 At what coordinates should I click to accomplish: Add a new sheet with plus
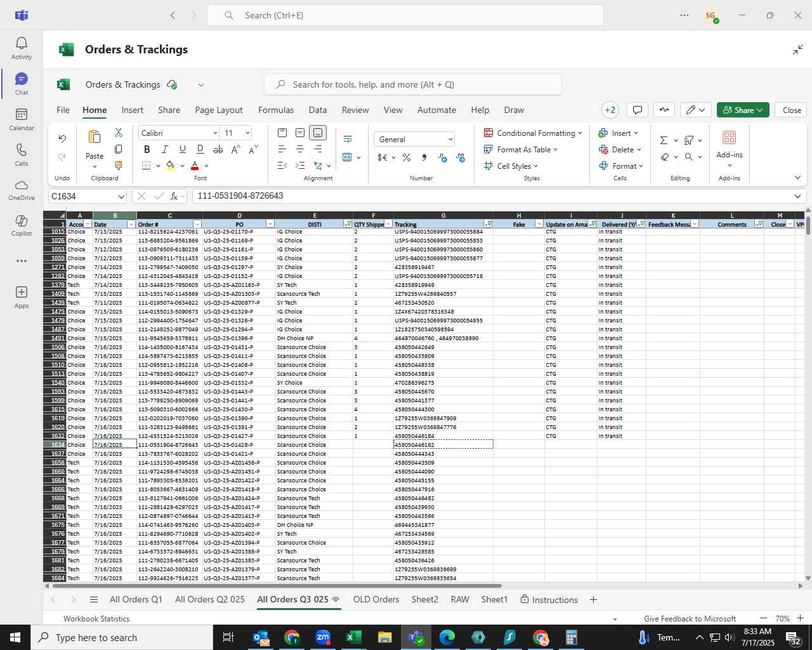coord(593,599)
